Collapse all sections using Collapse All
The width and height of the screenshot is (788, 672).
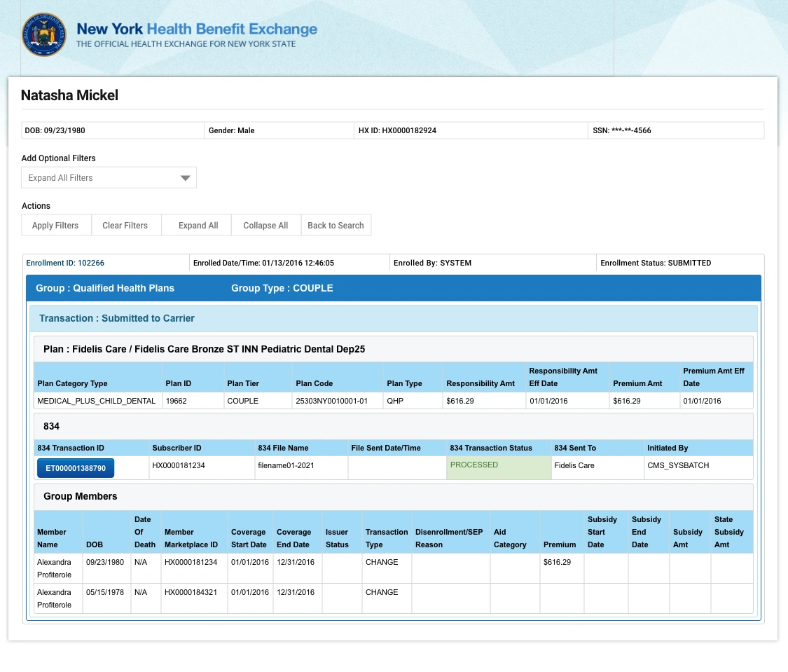click(x=265, y=225)
